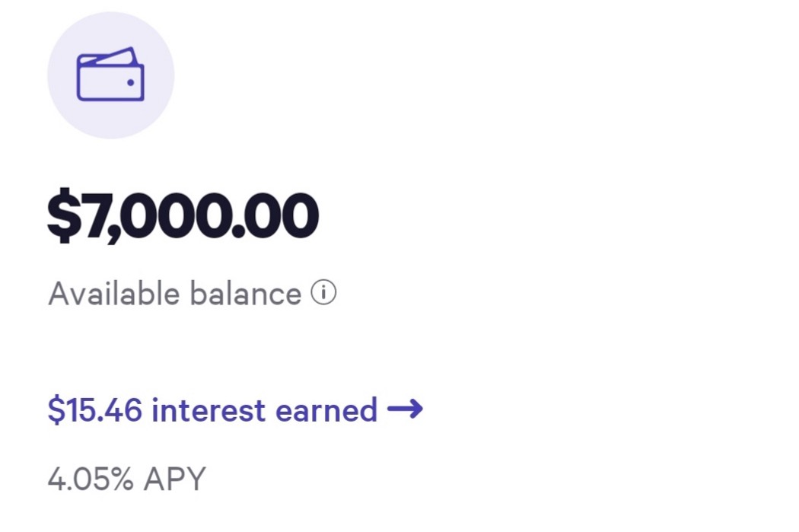This screenshot has width=799, height=532.
Task: Click the dollar sign in $7,000.00
Action: coord(62,217)
